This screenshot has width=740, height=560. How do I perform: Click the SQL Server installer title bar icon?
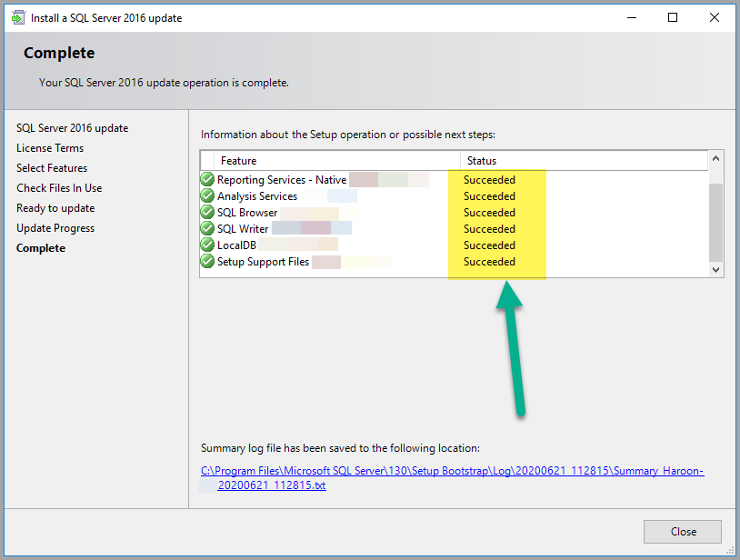18,18
